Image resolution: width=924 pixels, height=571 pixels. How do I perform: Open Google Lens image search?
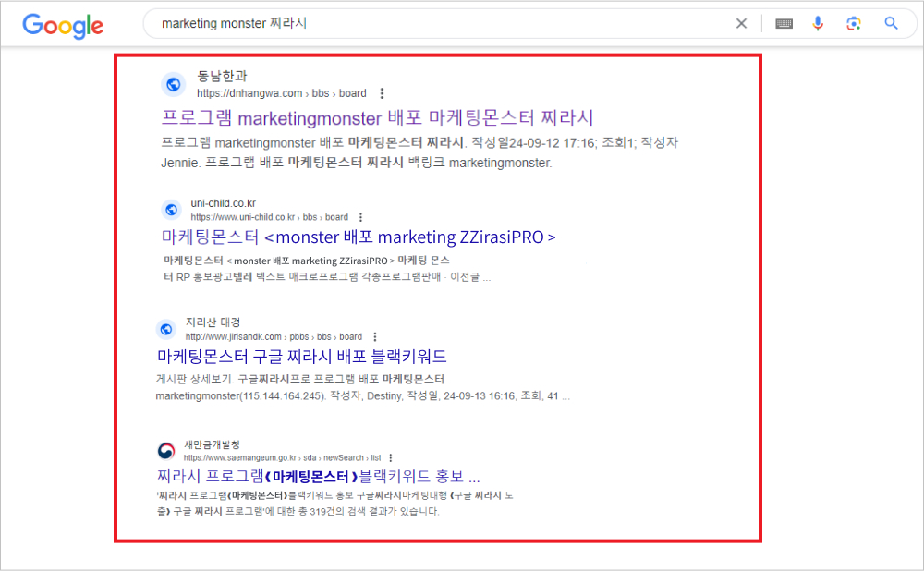point(853,24)
